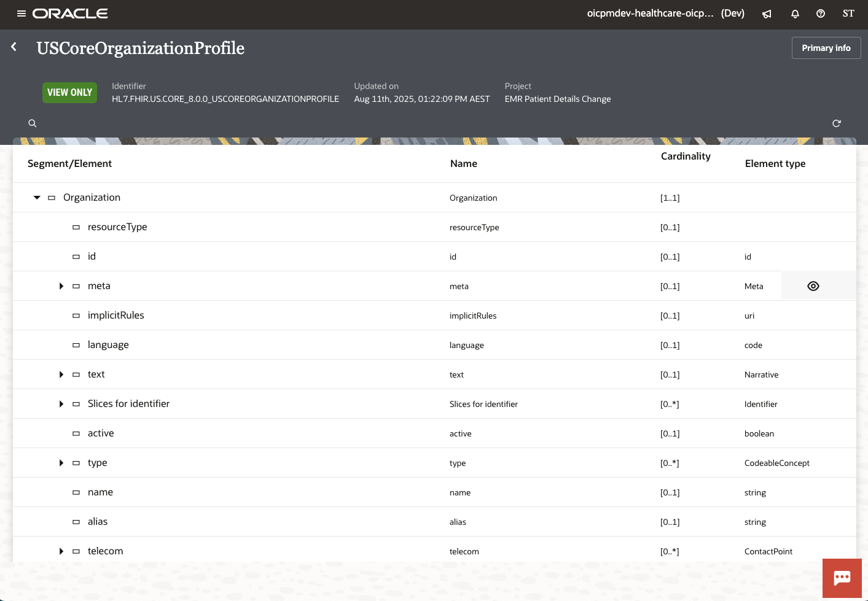Open the navigation hamburger menu
Screen dimensions: 868x601
[x=22, y=13]
